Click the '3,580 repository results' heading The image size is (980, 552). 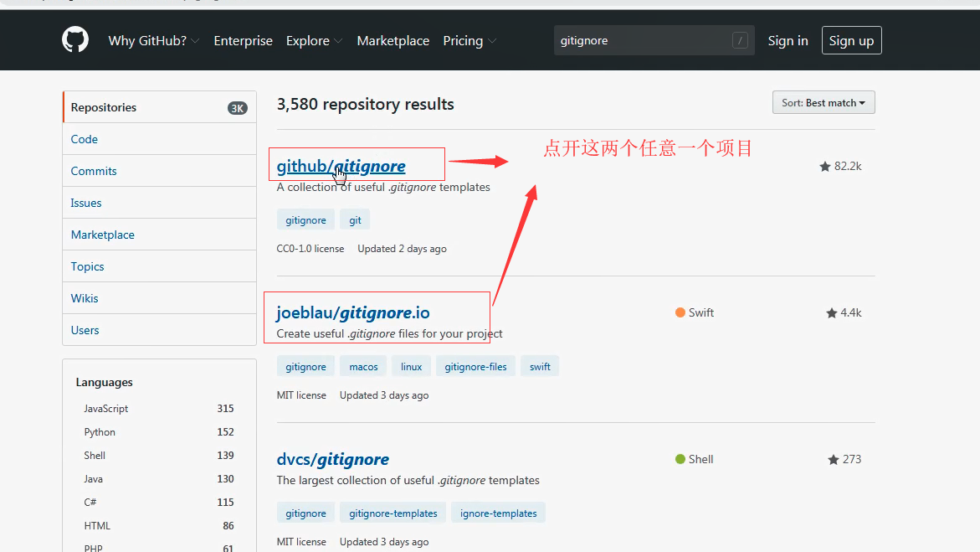(x=365, y=104)
